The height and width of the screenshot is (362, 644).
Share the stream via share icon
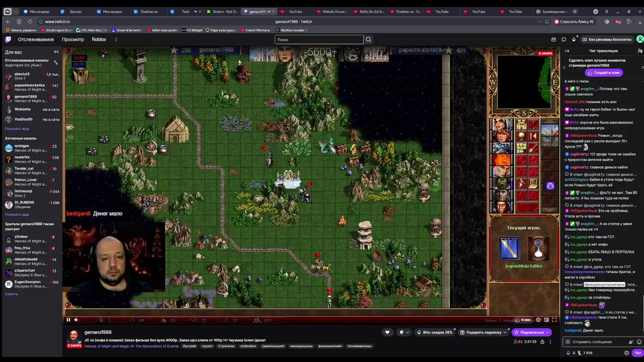coord(542,342)
